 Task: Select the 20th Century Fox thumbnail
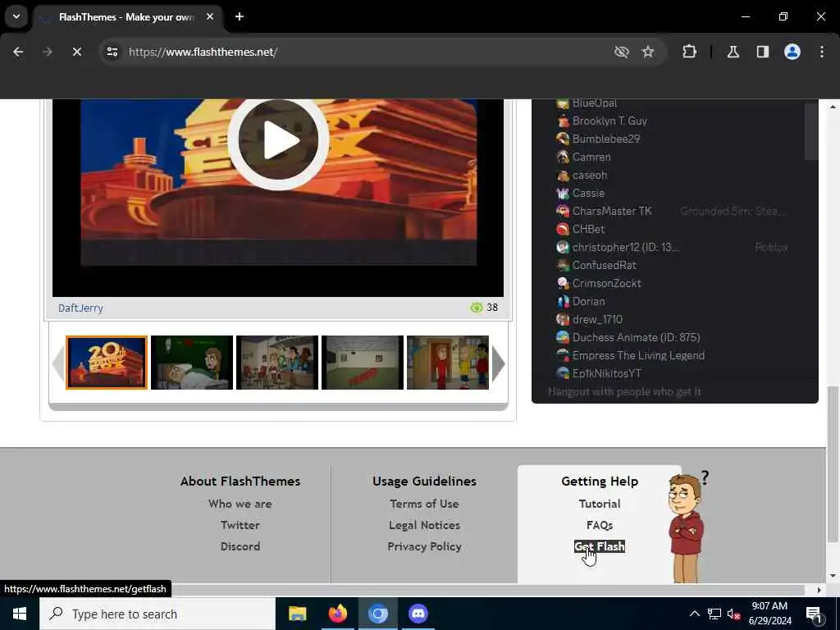point(107,362)
